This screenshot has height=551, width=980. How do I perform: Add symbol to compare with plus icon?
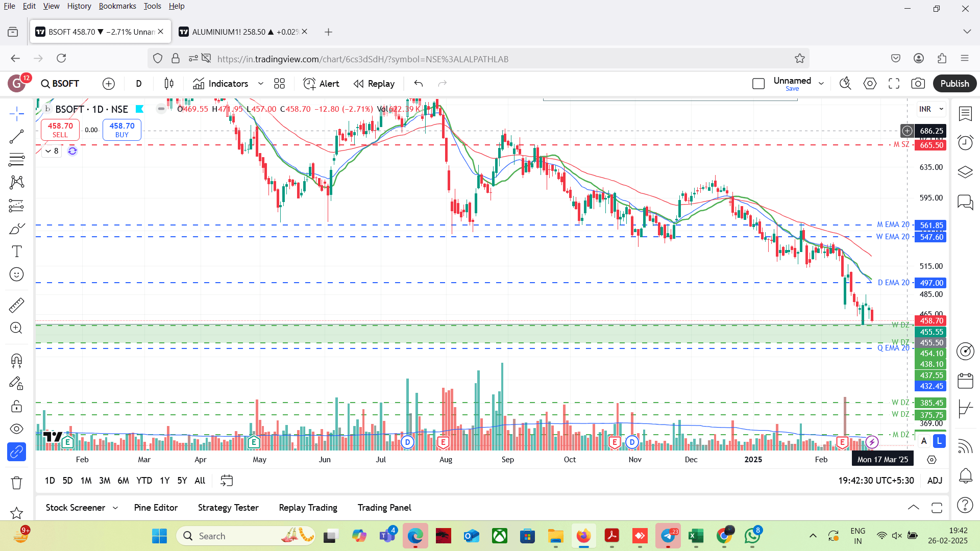coord(109,84)
